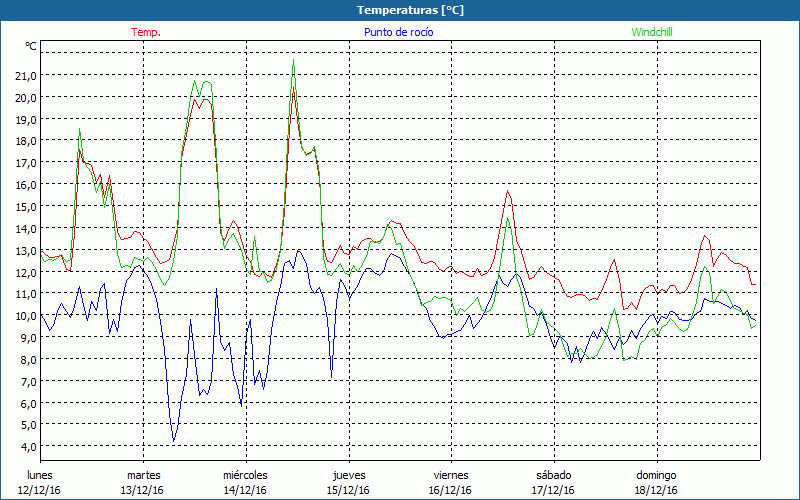
Task: Click the 4,0 value on the temperature axis
Action: 26,447
